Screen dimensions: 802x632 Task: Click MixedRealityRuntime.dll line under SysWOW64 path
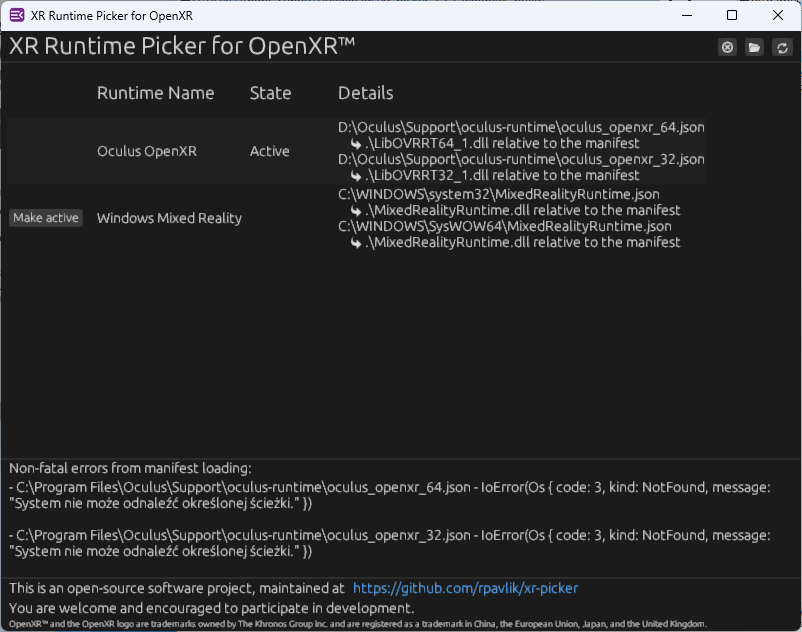(516, 242)
